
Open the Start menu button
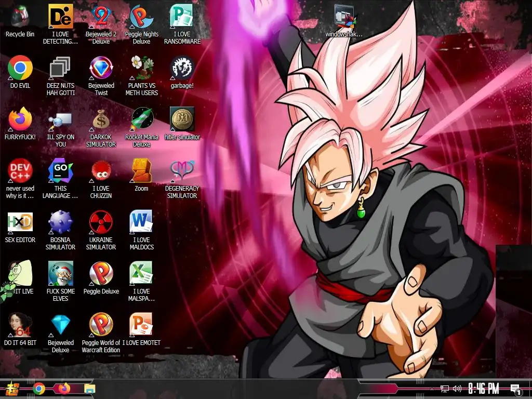tap(12, 389)
